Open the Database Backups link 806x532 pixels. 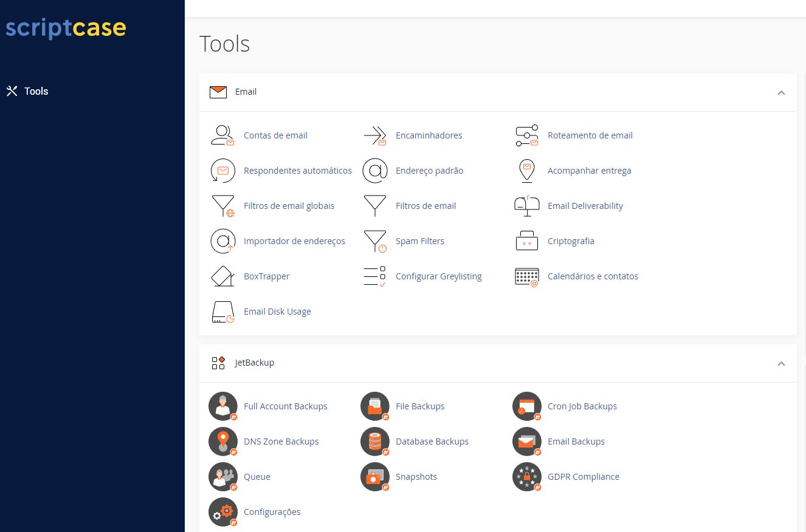point(432,442)
